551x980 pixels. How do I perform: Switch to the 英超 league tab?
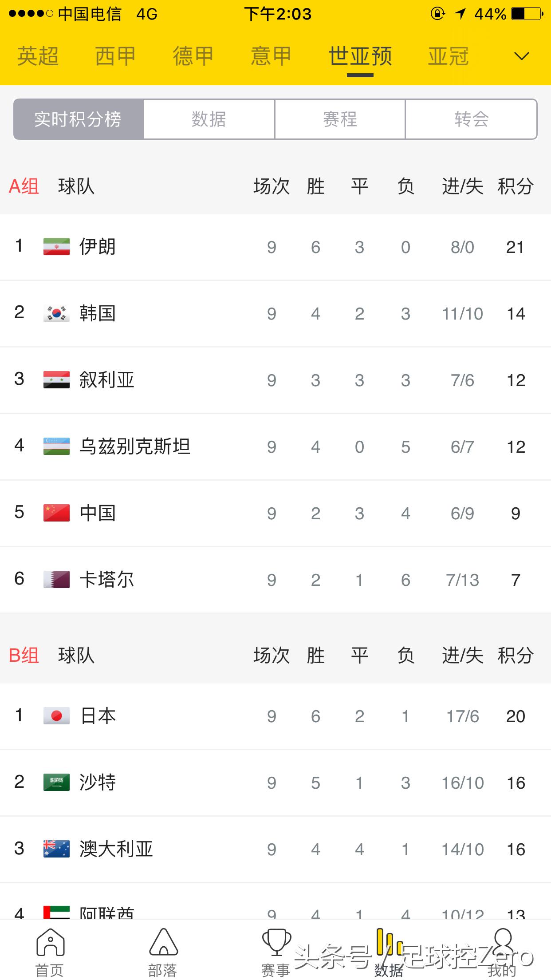tap(38, 55)
